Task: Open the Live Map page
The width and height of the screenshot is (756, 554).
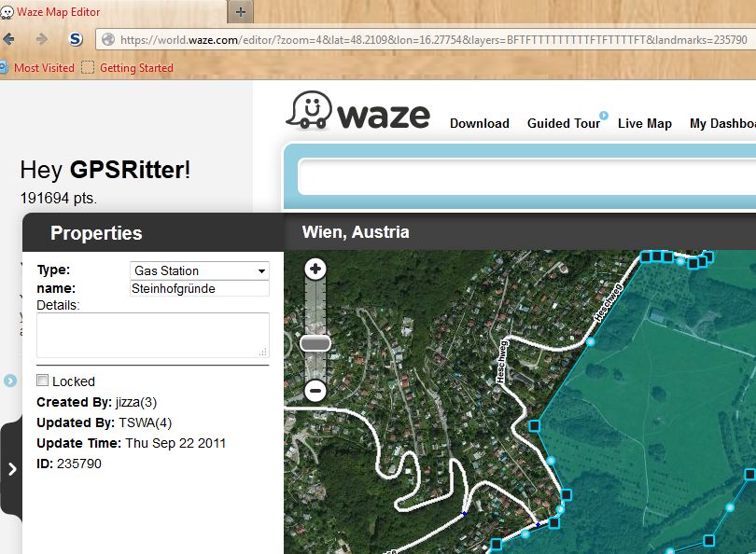Action: point(644,123)
